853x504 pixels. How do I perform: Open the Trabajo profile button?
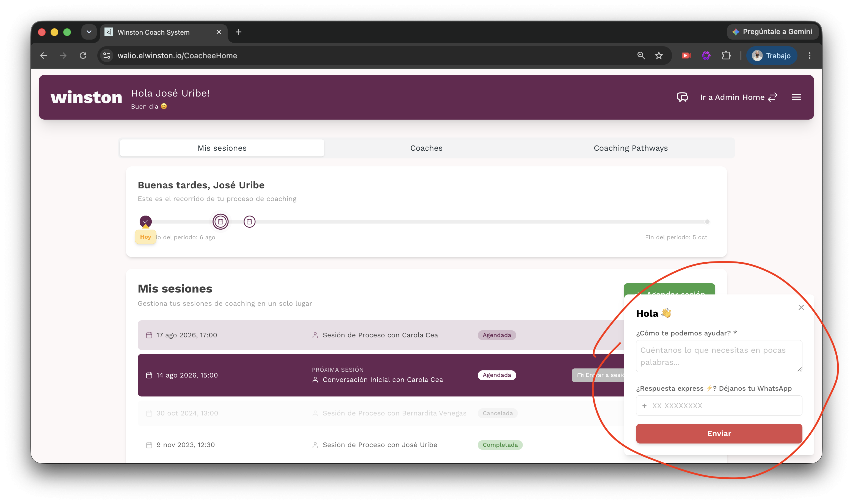point(771,55)
